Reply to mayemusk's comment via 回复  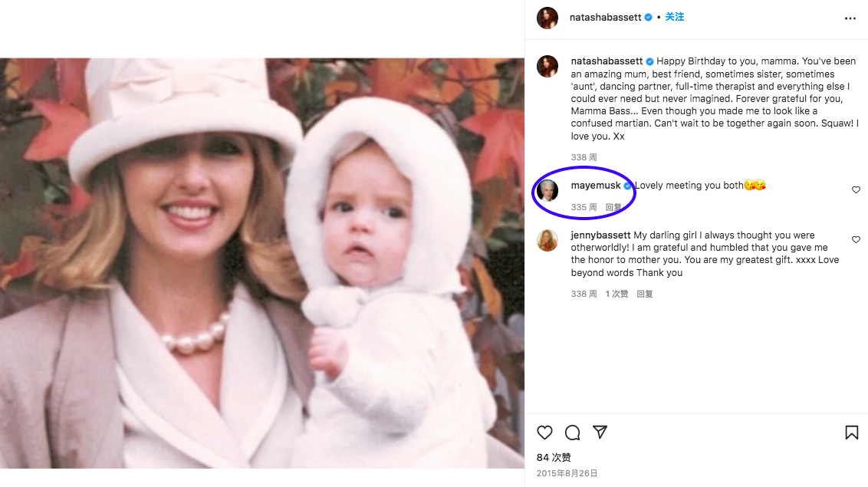[613, 207]
